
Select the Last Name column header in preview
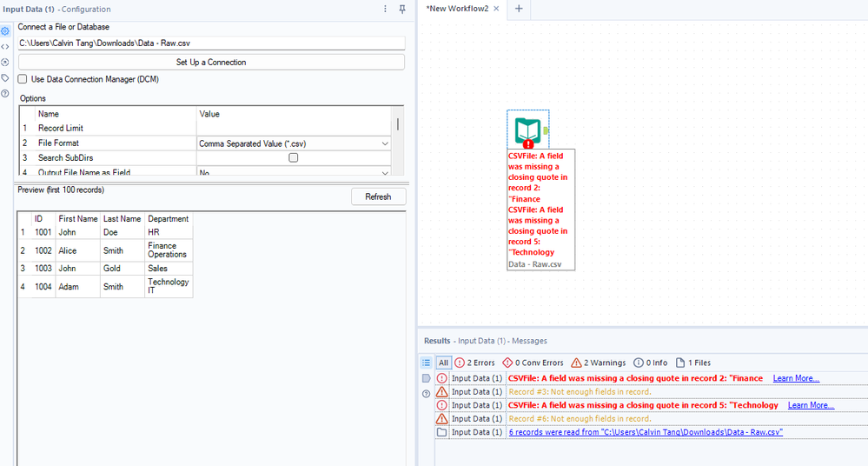point(123,219)
